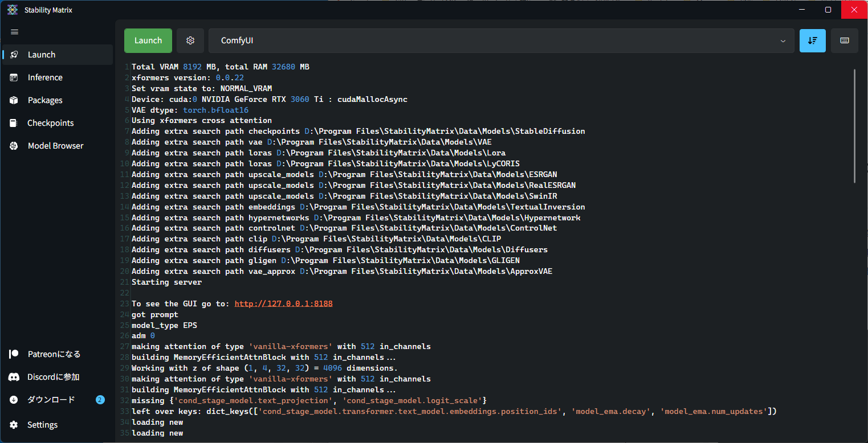
Task: Click the Discord logo icon
Action: click(x=14, y=377)
